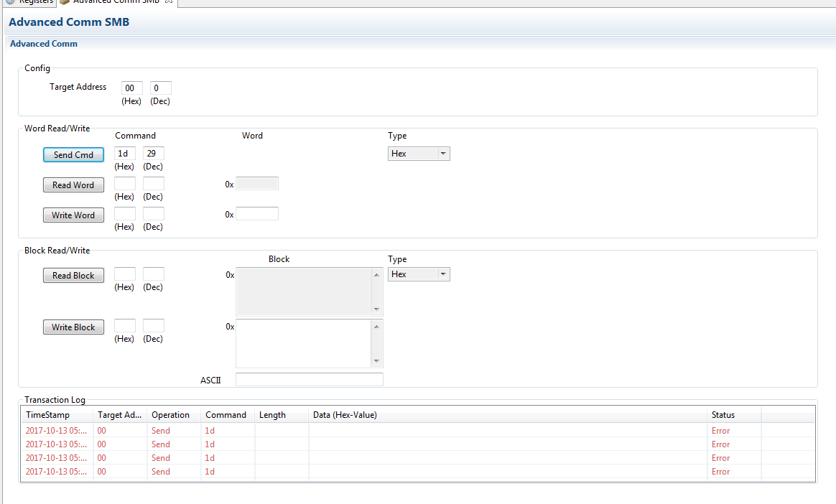This screenshot has height=504, width=836.
Task: Focus the Write Block decimal command field
Action: [x=154, y=326]
